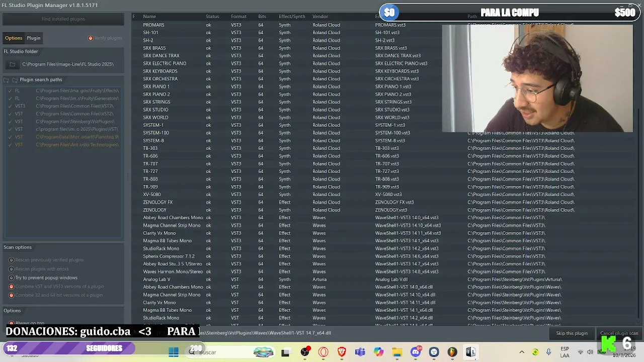Open Discord from the taskbar
This screenshot has height=362, width=644.
(x=416, y=352)
